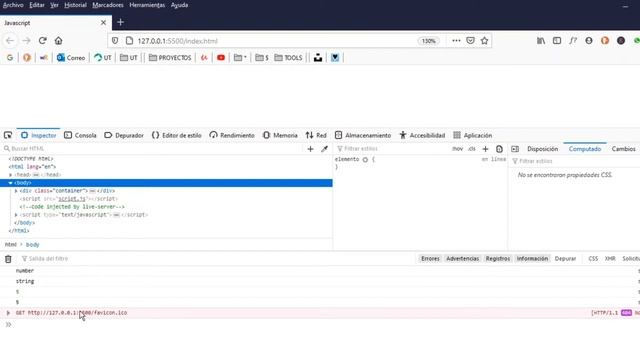This screenshot has height=360, width=640.
Task: Follow the script.js source link
Action: tap(71, 199)
